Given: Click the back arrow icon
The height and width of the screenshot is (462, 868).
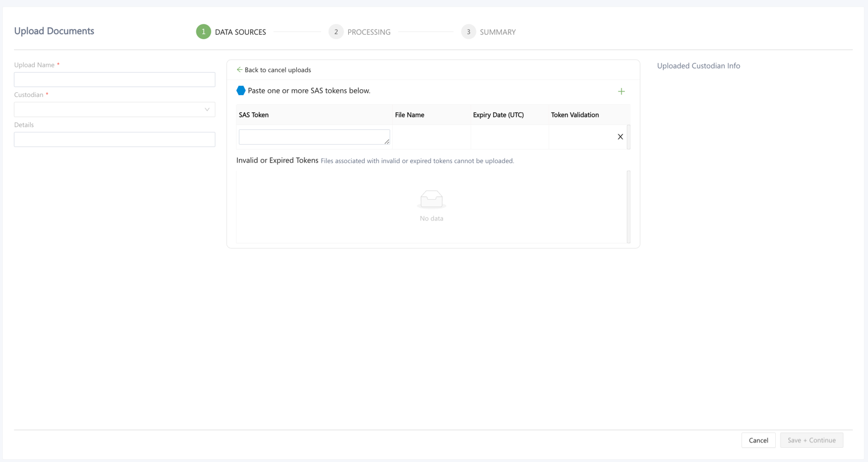Looking at the screenshot, I should 239,70.
